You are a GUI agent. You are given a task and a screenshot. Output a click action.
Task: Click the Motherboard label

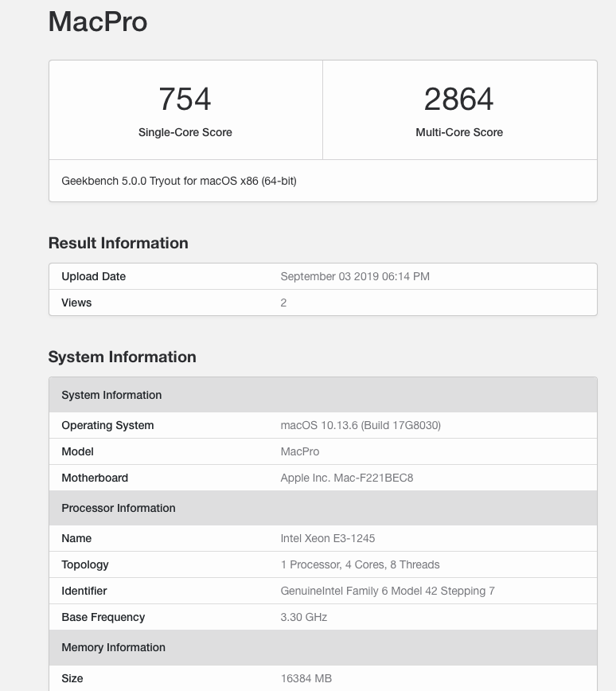click(95, 478)
